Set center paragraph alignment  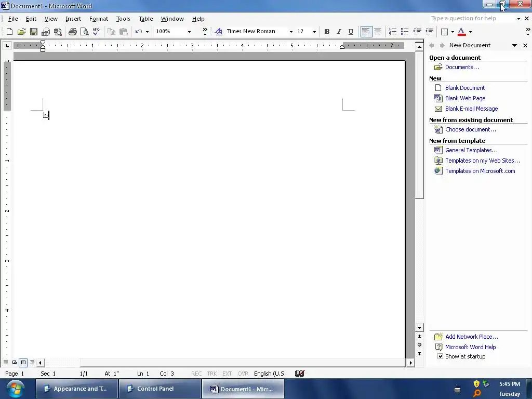(x=378, y=32)
